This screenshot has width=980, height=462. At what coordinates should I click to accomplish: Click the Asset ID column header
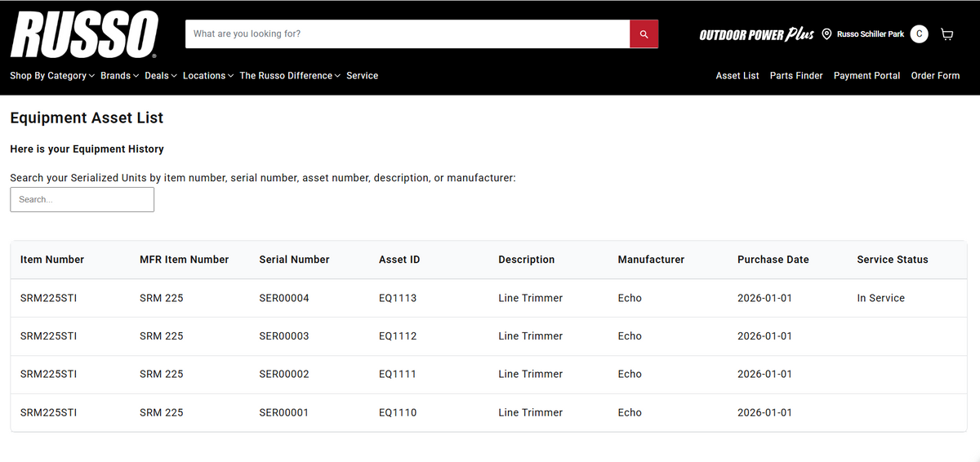[x=399, y=260]
